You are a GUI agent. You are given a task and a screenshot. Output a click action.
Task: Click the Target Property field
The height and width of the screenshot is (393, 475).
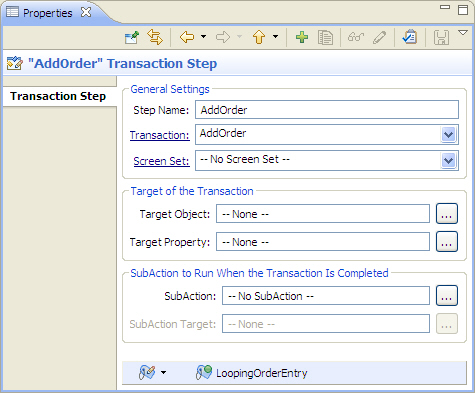click(x=323, y=242)
